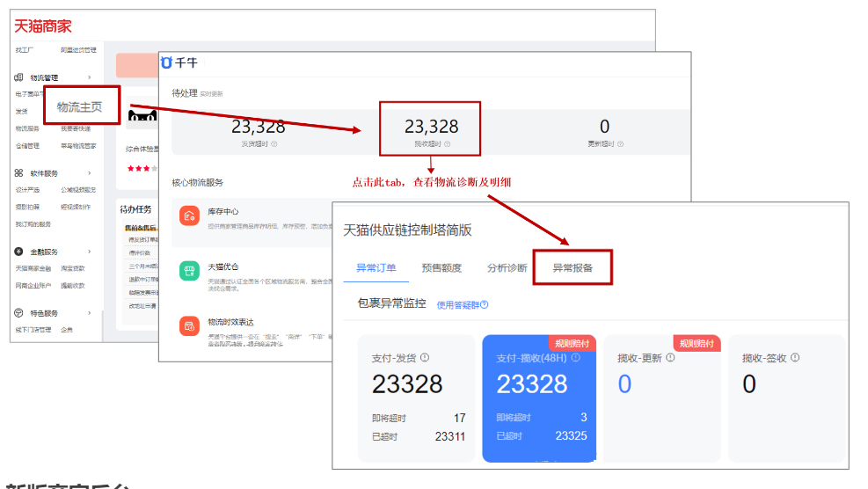Select the blue 支付-揽收(48H) card

540,398
